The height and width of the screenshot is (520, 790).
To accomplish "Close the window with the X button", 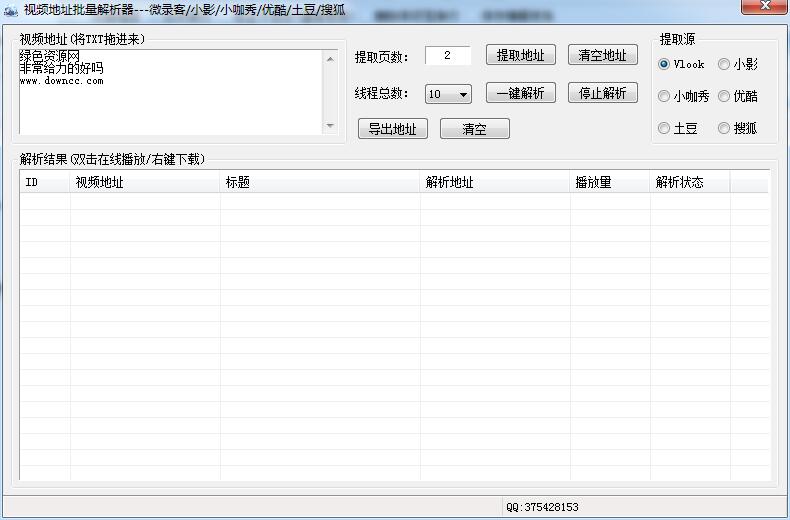I will coord(765,6).
